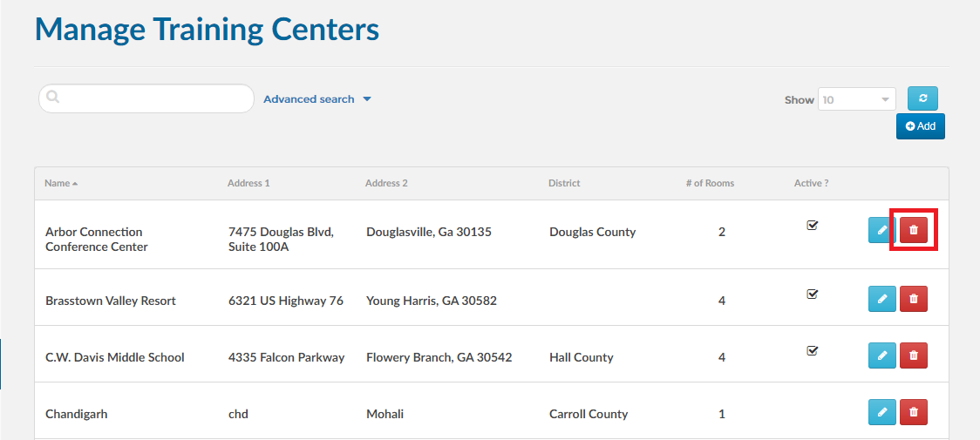This screenshot has height=440, width=980.
Task: Edit the Brasstown Valley Resort entry
Action: click(x=881, y=299)
